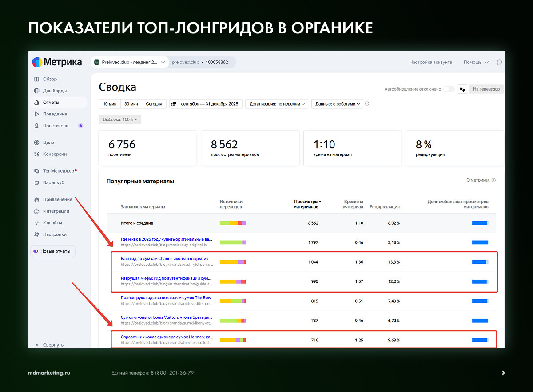This screenshot has height=392, width=533.
Task: Select the 30 мин period tab
Action: (131, 104)
